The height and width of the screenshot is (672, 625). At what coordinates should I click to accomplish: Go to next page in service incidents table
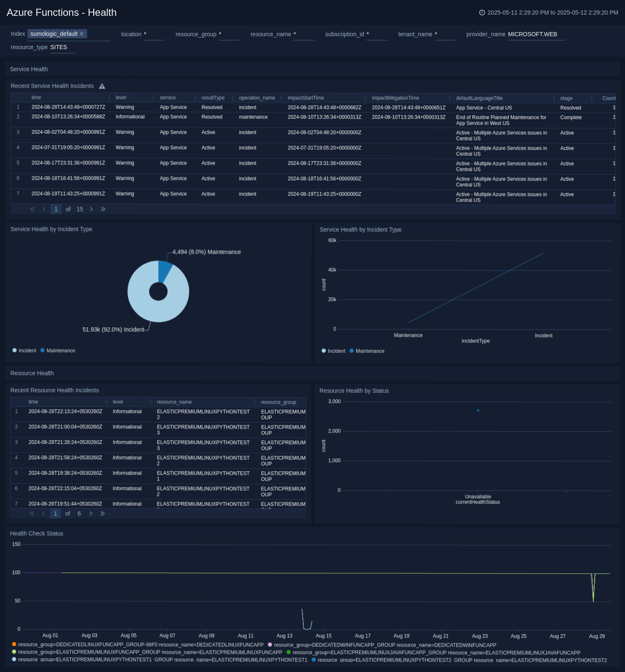tap(92, 209)
